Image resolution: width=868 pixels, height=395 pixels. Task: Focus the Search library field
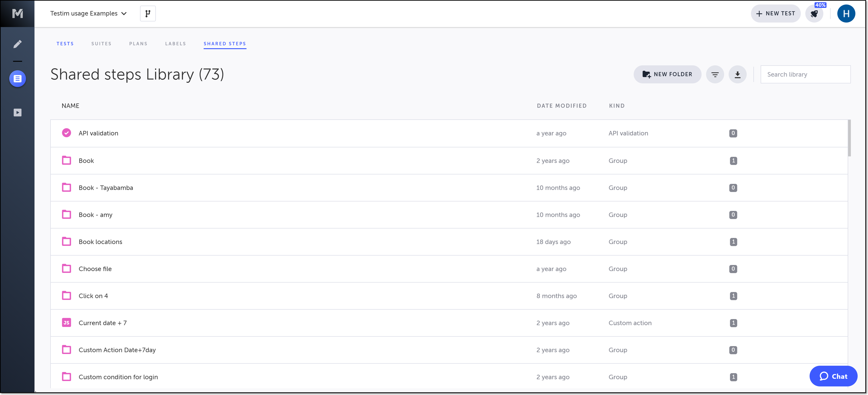tap(805, 74)
